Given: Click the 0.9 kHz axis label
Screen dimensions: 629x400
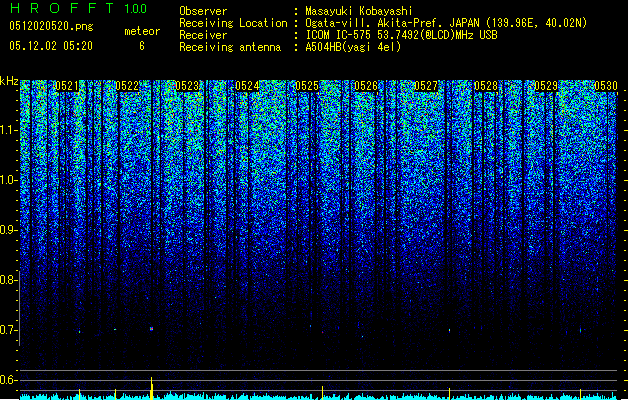Looking at the screenshot, I should coord(8,230).
